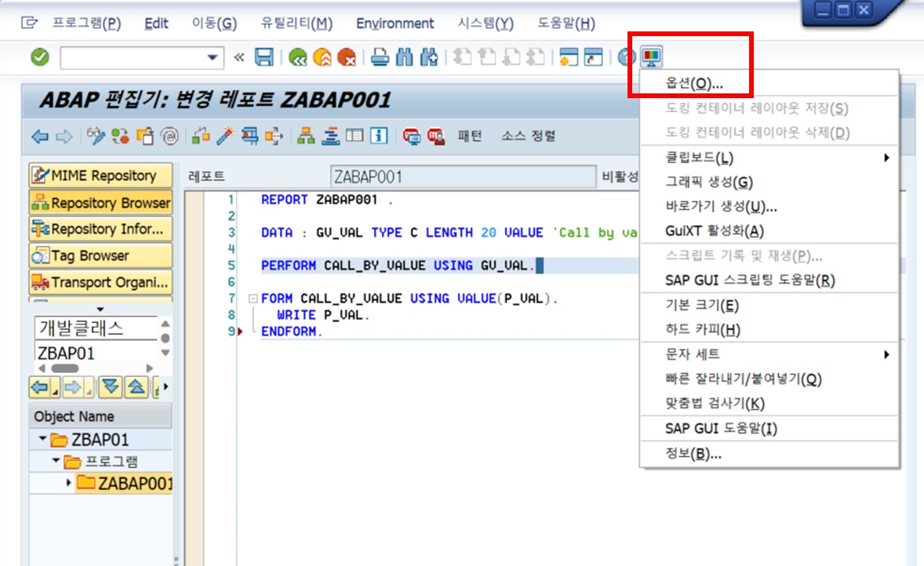The width and height of the screenshot is (924, 566).
Task: Click the « collapse command field chevron
Action: 238,57
